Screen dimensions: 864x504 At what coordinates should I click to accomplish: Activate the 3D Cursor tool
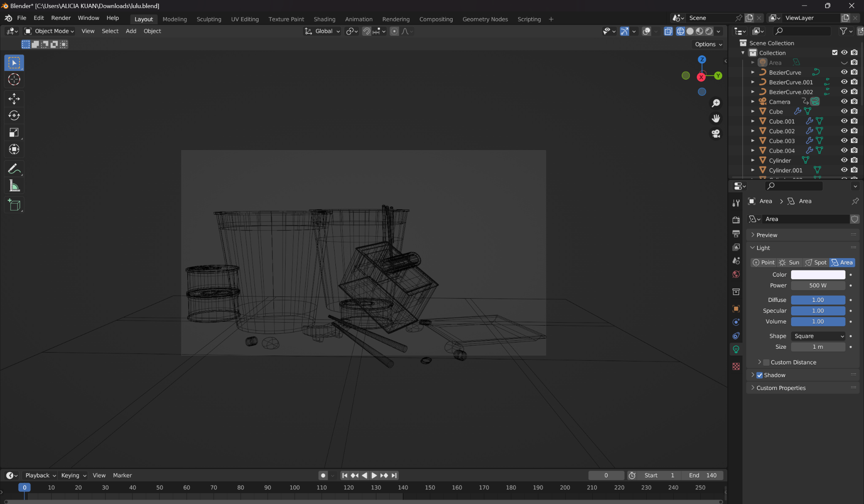pos(14,79)
